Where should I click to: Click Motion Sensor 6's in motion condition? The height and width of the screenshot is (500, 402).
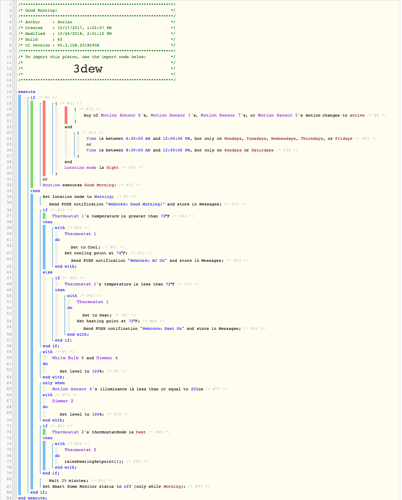[x=123, y=115]
